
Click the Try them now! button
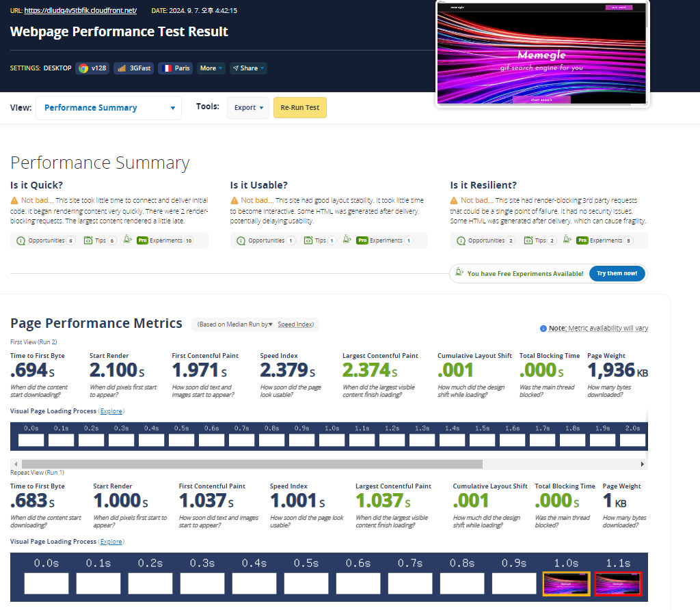pos(617,273)
